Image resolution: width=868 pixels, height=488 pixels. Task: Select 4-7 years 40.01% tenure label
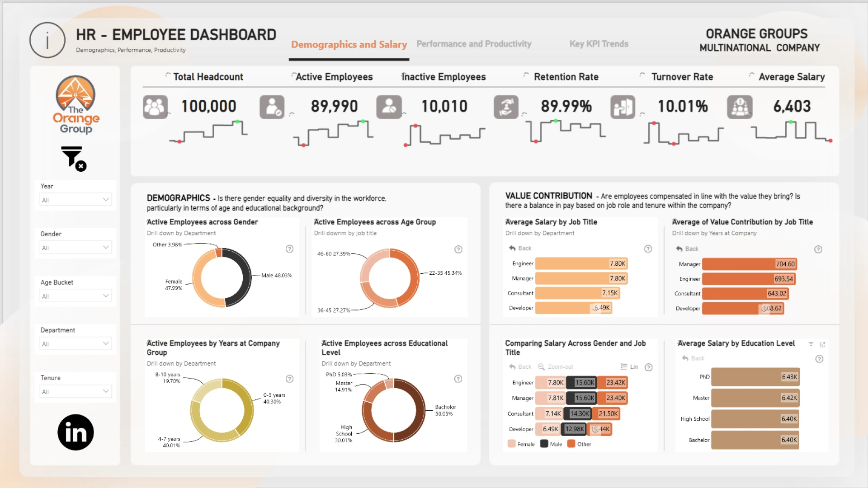(169, 442)
